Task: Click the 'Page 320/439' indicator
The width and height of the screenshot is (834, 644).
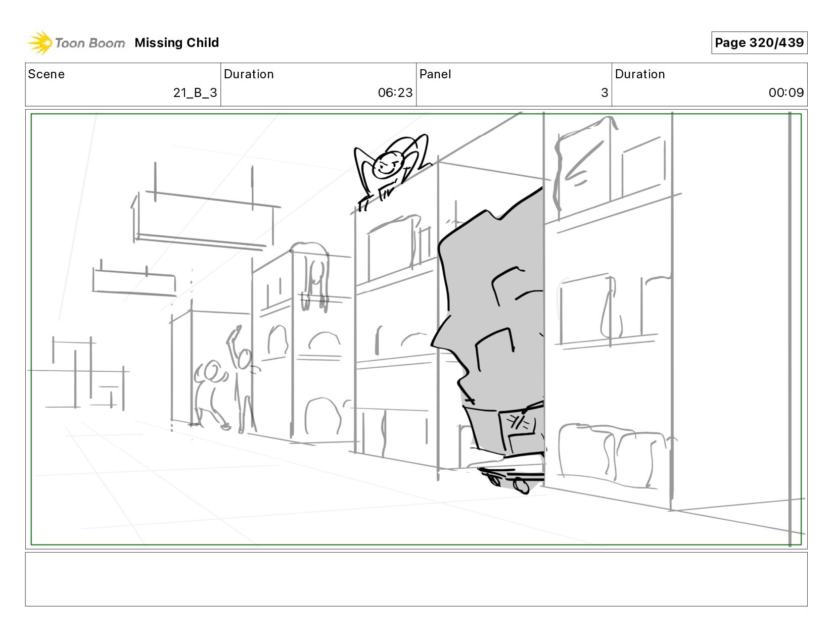Action: (x=759, y=43)
